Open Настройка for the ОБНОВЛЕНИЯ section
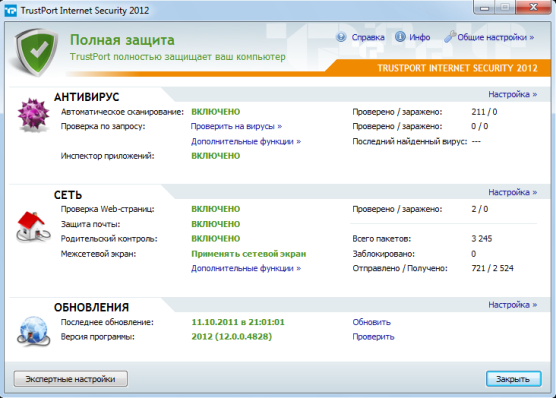 512,304
